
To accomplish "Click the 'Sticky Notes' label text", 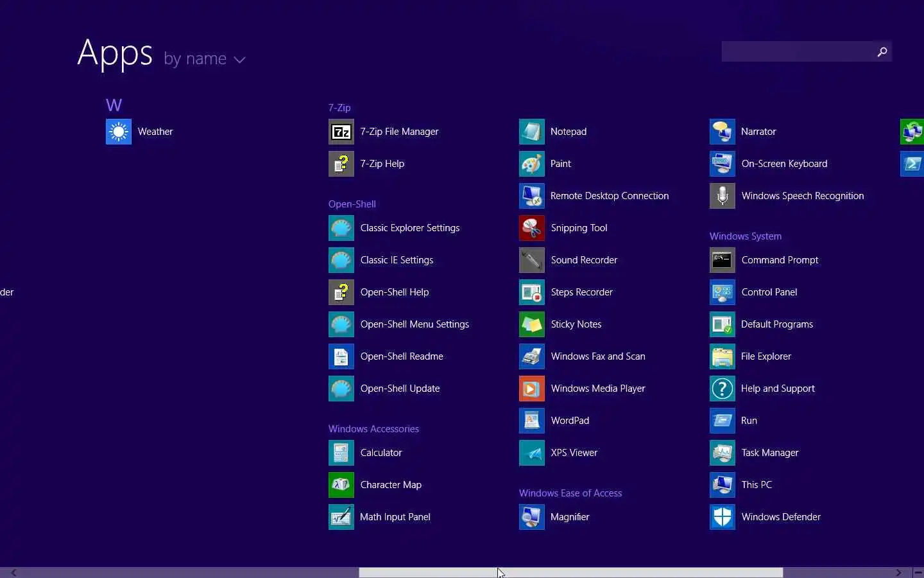I will tap(576, 324).
